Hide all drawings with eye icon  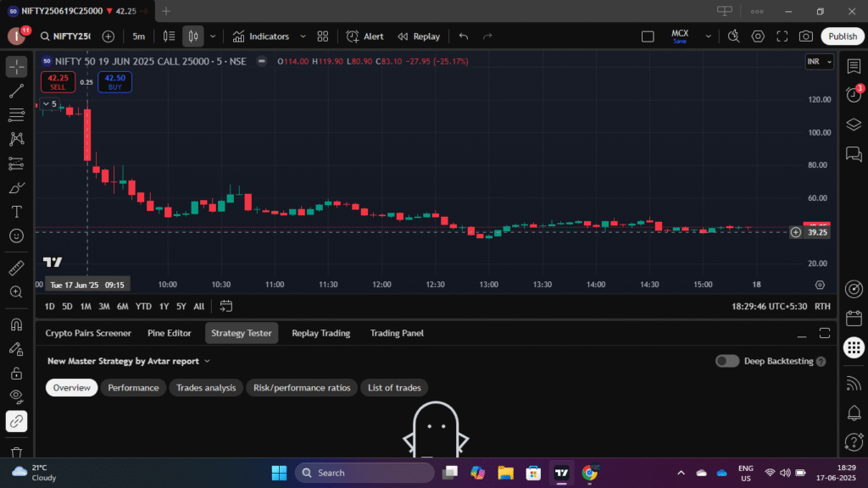(17, 396)
